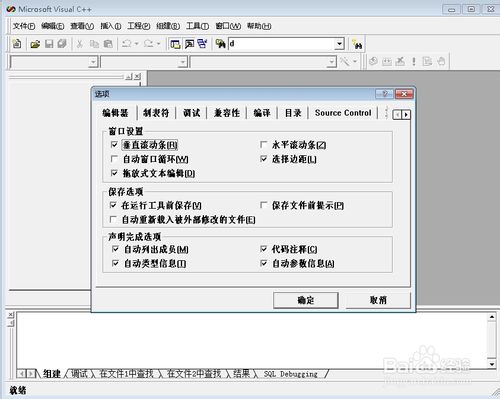Open the 文件(F) menu
The image size is (500, 399).
pyautogui.click(x=24, y=26)
